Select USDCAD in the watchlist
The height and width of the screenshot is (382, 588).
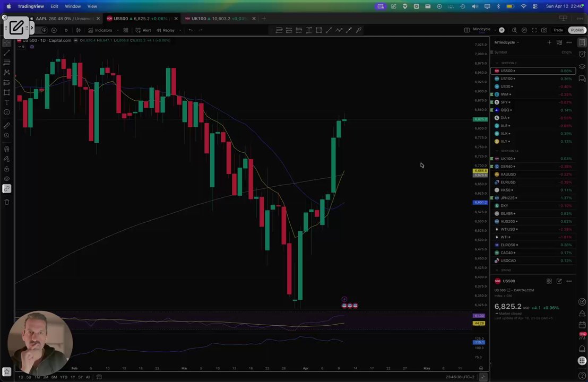pos(533,261)
